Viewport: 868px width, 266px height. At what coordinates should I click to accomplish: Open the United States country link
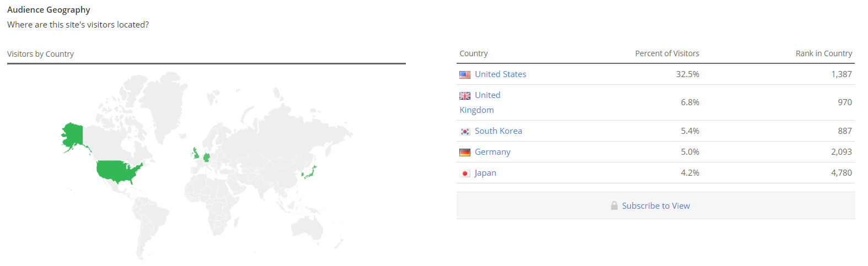pos(500,74)
